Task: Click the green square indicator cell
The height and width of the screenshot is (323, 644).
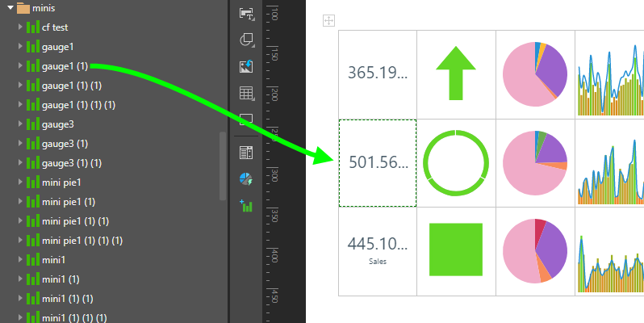Action: pyautogui.click(x=455, y=250)
